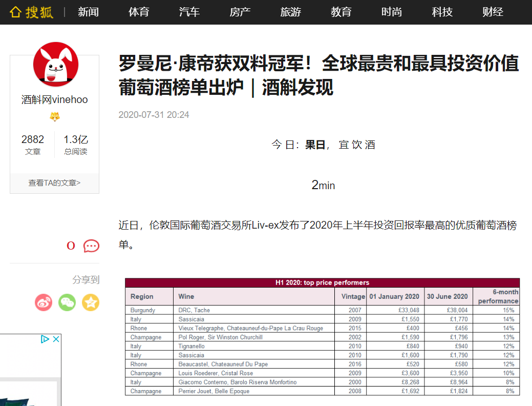The height and width of the screenshot is (406, 532).
Task: Click the 01 January 2020 column header
Action: coord(394,297)
